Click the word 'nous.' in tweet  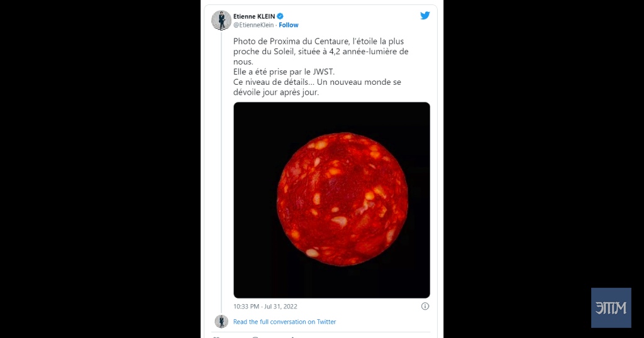243,62
